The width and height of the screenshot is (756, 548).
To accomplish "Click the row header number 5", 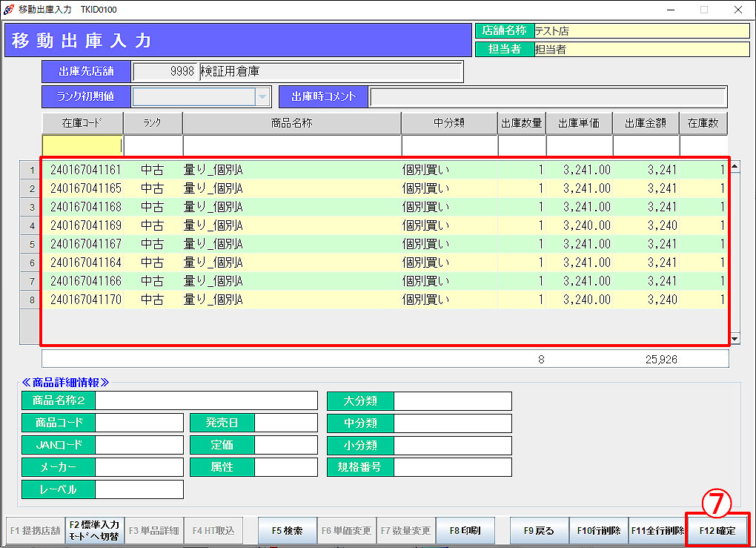I will click(x=31, y=244).
